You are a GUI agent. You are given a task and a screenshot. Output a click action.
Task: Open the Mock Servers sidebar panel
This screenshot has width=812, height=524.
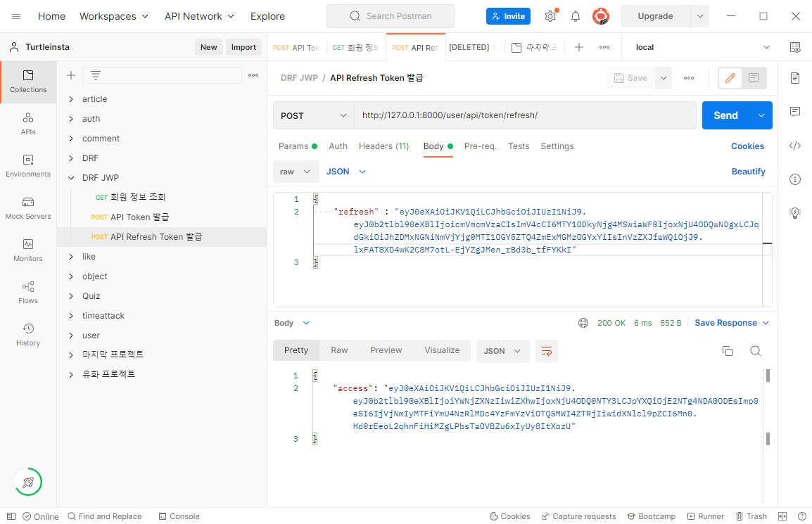(x=28, y=208)
